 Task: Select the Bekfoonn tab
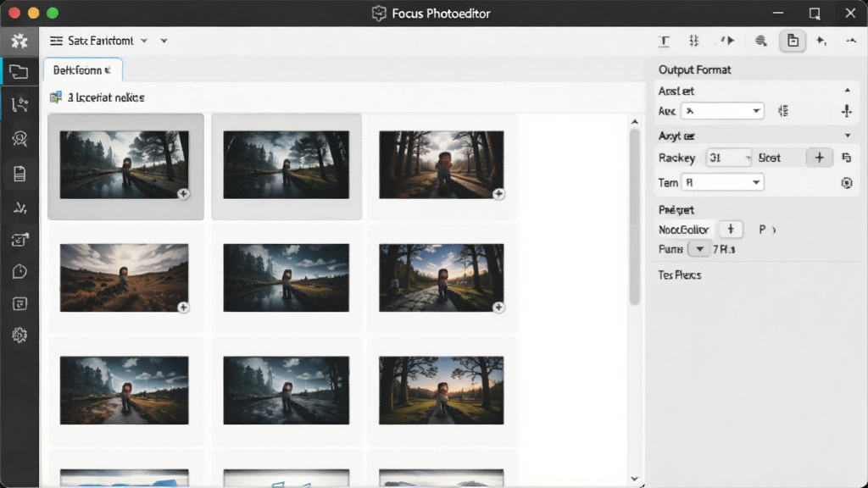point(82,70)
